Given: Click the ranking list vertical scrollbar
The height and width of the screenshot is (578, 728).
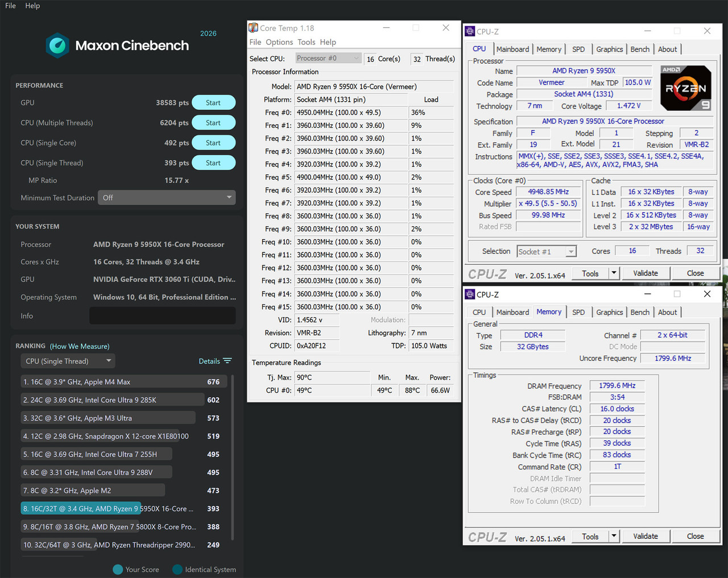Looking at the screenshot, I should pos(232,457).
